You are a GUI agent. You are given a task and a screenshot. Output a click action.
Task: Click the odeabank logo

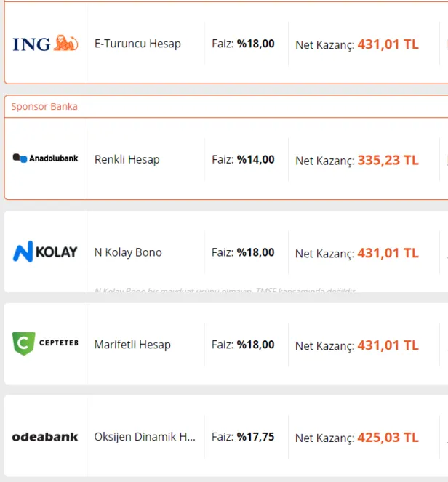(x=45, y=437)
